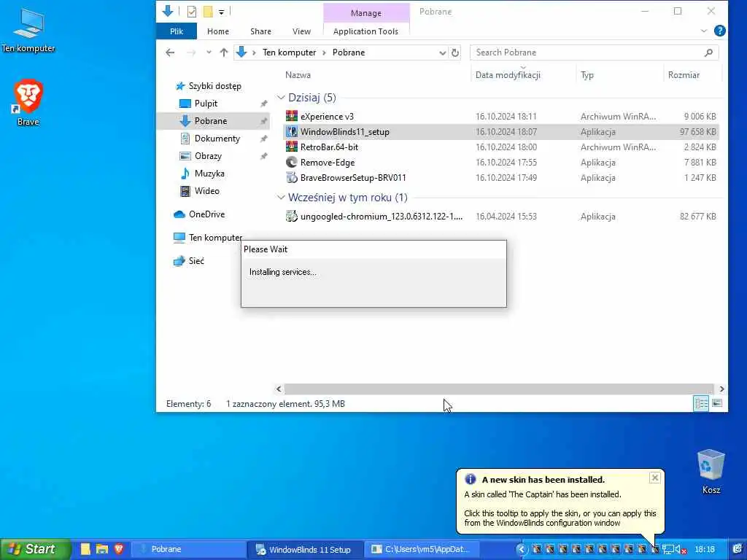Screen dimensions: 747x560
Task: Expand the address bar history dropdown
Action: (x=443, y=52)
